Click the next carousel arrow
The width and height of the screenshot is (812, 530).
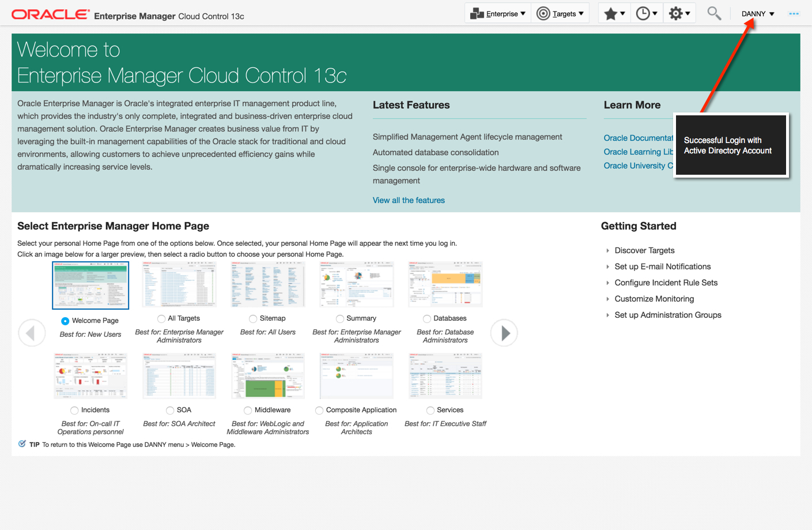(x=504, y=333)
